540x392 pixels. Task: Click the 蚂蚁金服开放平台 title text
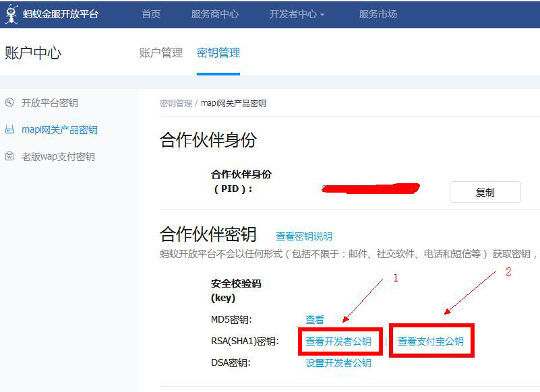click(x=61, y=14)
